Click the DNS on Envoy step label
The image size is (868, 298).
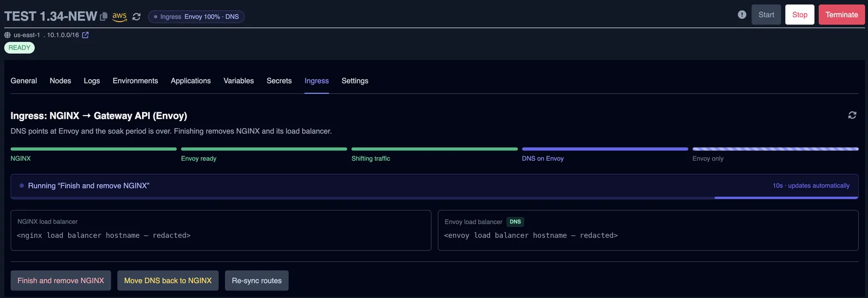pos(542,158)
